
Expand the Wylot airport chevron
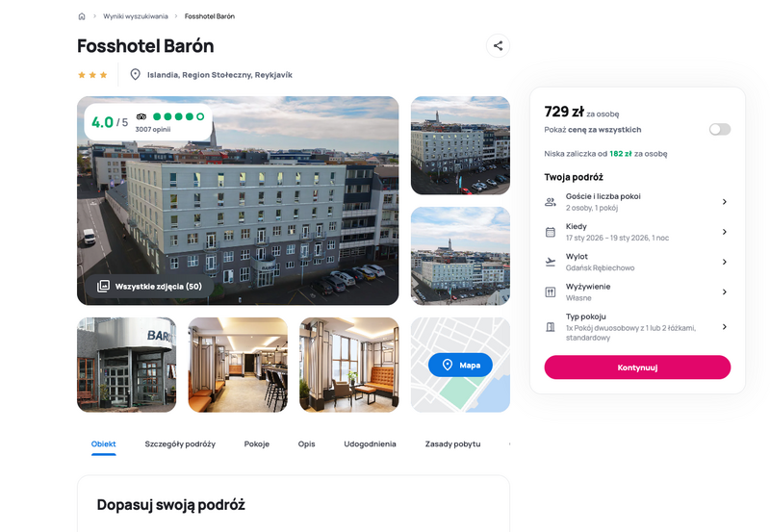(725, 262)
